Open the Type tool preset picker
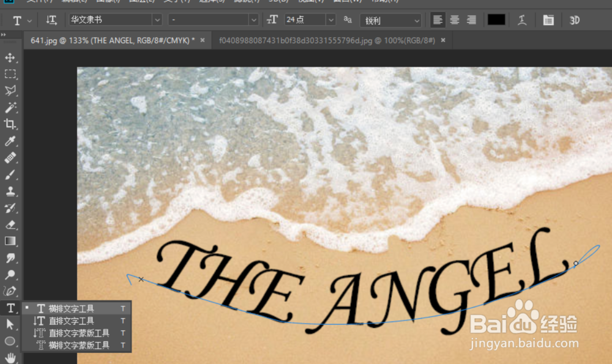 tap(21, 20)
